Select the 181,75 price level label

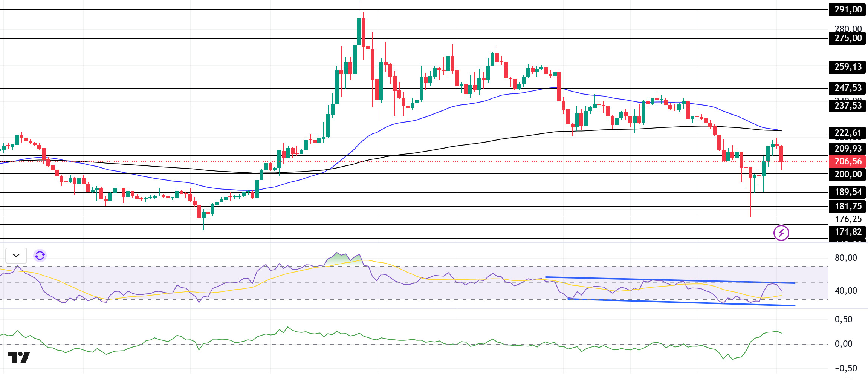click(847, 206)
